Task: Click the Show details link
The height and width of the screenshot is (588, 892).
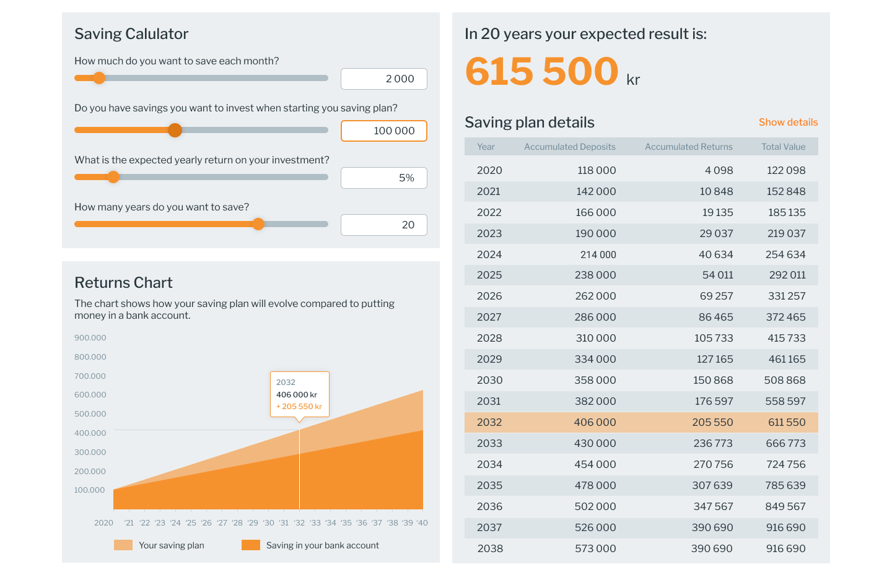Action: (x=788, y=122)
